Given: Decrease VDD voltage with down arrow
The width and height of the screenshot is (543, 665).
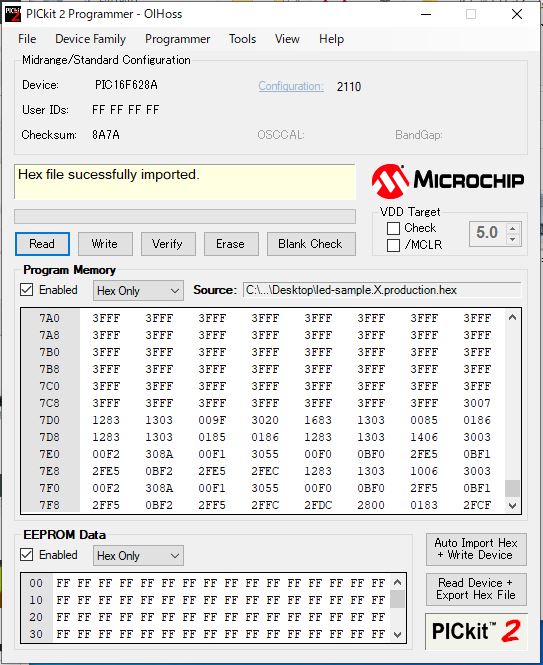Looking at the screenshot, I should click(513, 239).
